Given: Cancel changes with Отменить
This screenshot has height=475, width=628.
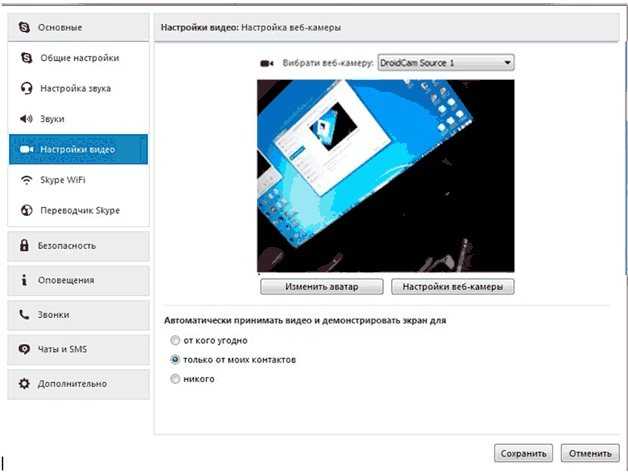Looking at the screenshot, I should [x=590, y=453].
